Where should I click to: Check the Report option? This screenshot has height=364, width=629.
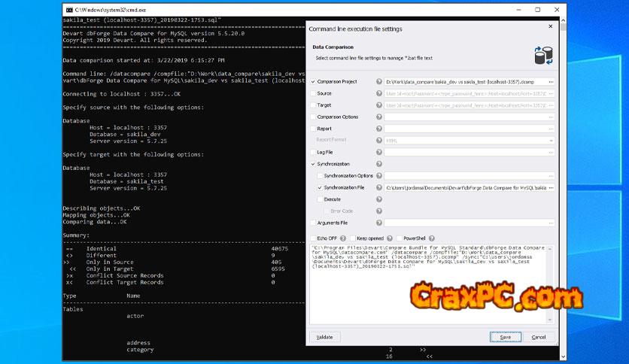click(x=314, y=129)
